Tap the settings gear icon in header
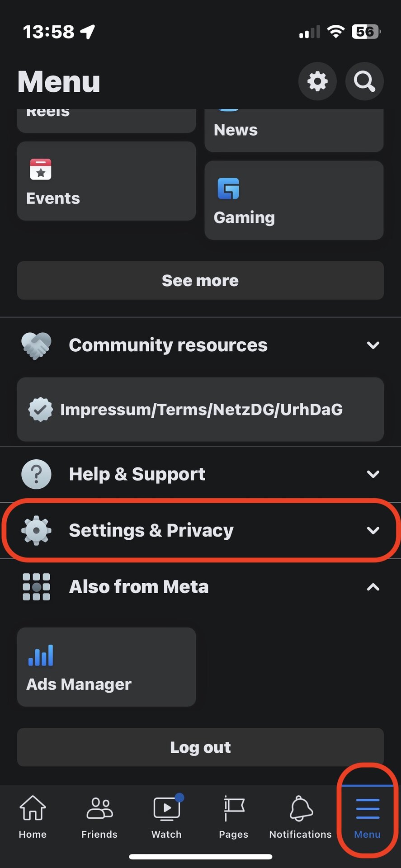This screenshot has height=868, width=401. [x=317, y=81]
